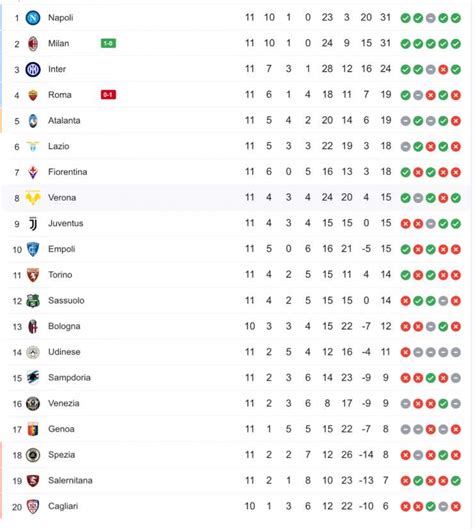
Task: Open the Atalanta team link
Action: 64,121
